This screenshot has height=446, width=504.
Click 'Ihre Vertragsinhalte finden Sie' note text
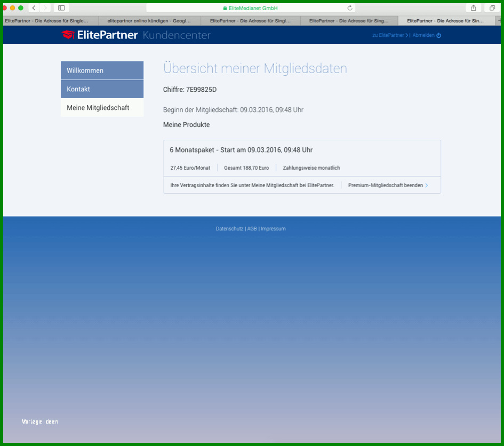[x=252, y=185]
